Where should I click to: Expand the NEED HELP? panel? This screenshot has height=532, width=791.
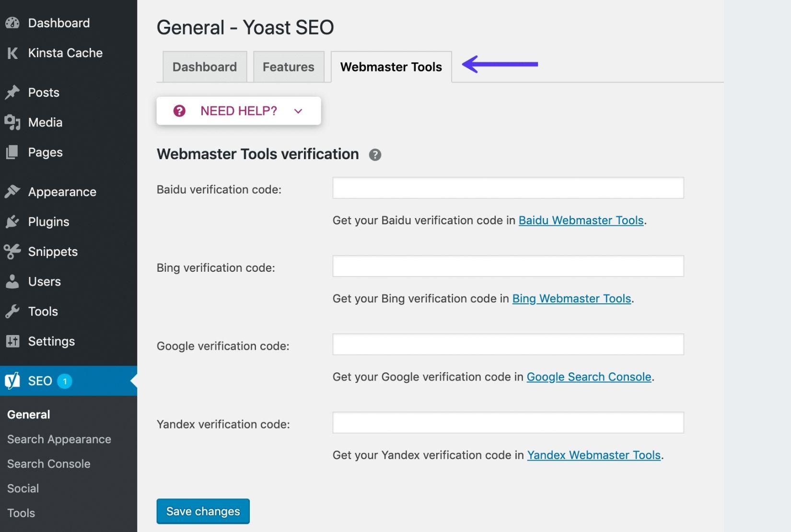click(238, 111)
